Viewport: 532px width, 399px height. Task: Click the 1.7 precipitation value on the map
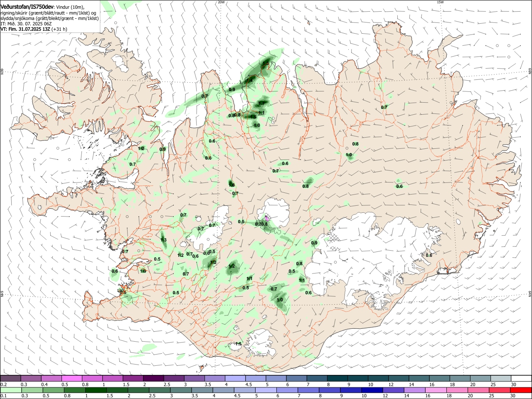(x=261, y=103)
